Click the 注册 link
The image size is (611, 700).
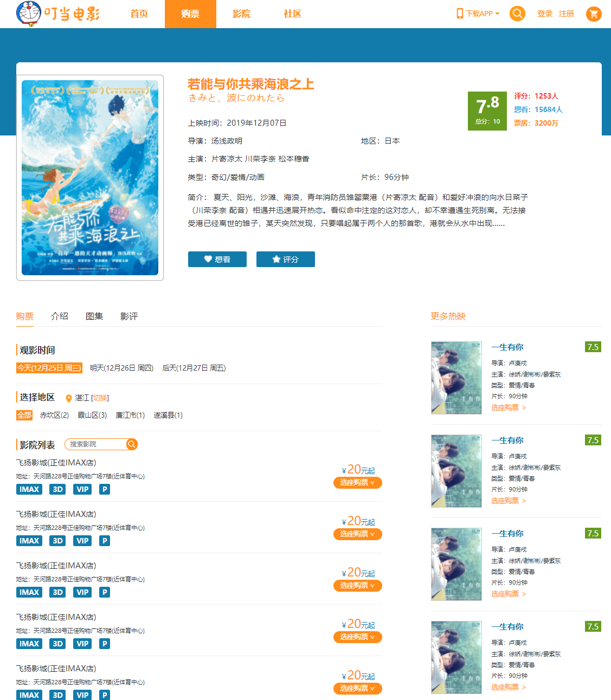coord(567,14)
